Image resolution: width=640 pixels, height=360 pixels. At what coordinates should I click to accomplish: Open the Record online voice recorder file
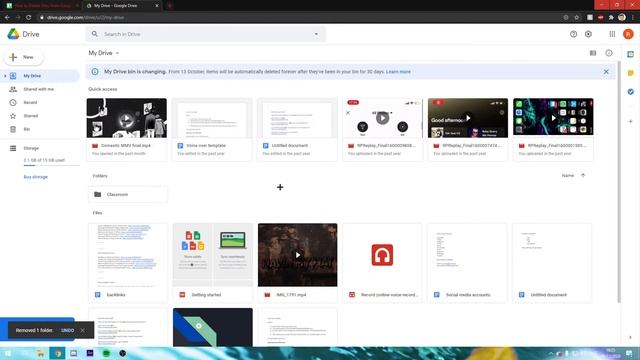[382, 263]
